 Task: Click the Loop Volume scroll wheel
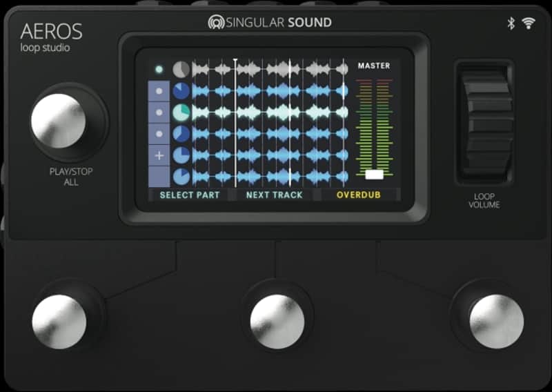click(487, 123)
